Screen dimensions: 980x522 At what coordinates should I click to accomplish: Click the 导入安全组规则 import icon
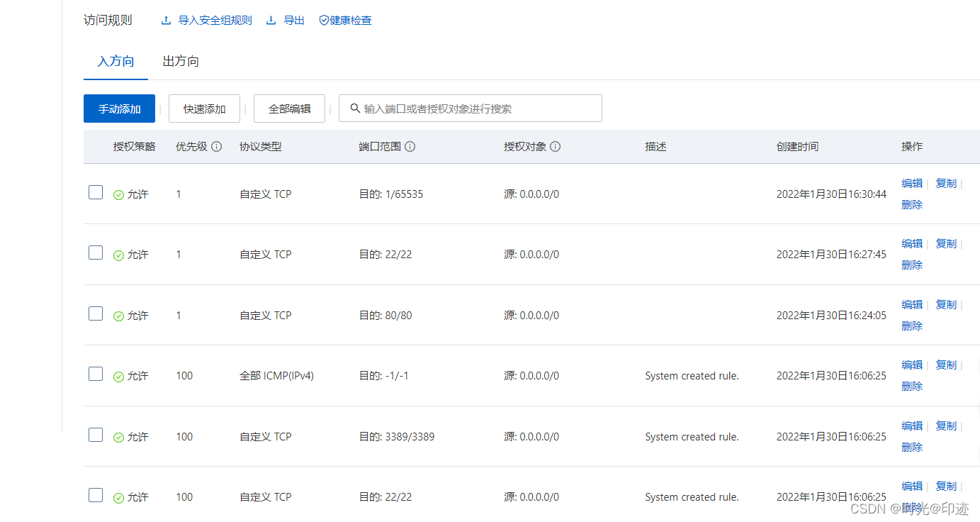point(166,20)
